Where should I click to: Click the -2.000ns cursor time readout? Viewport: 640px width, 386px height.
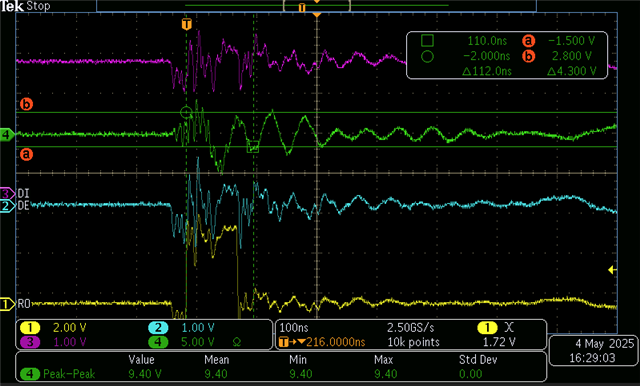point(487,56)
